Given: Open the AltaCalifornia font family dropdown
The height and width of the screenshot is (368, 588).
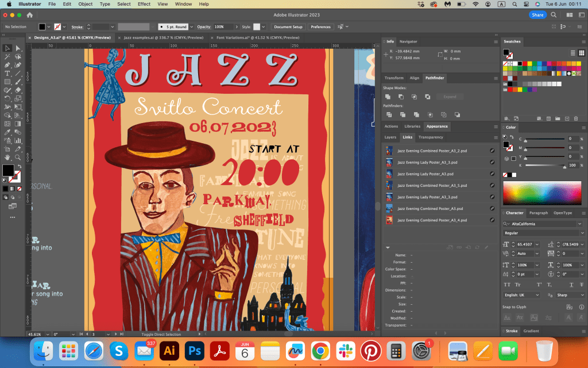Looking at the screenshot, I should click(578, 224).
